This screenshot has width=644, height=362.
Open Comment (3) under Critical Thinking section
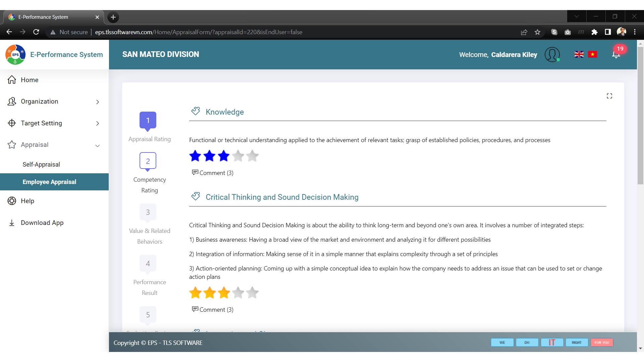click(x=213, y=309)
